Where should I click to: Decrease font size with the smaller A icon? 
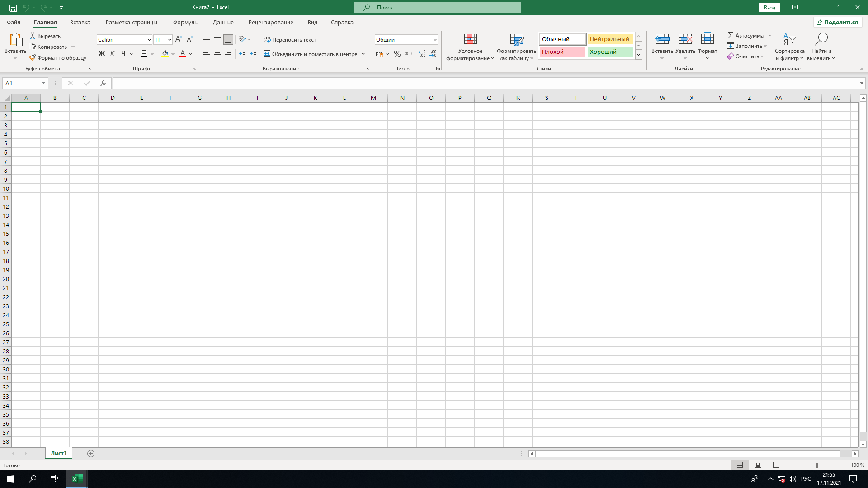point(190,39)
